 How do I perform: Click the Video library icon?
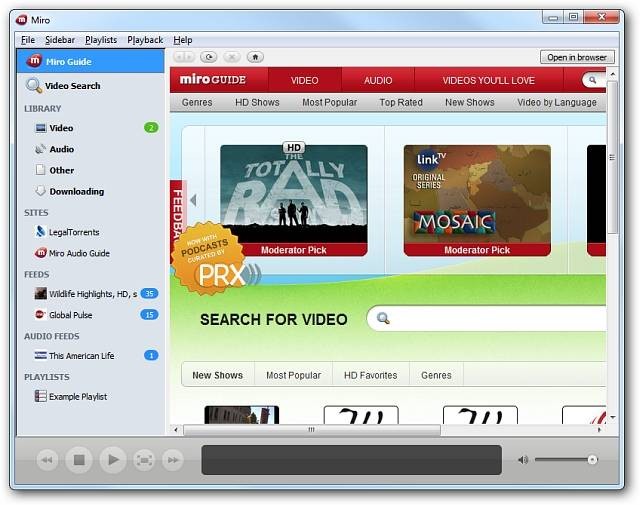click(x=40, y=128)
